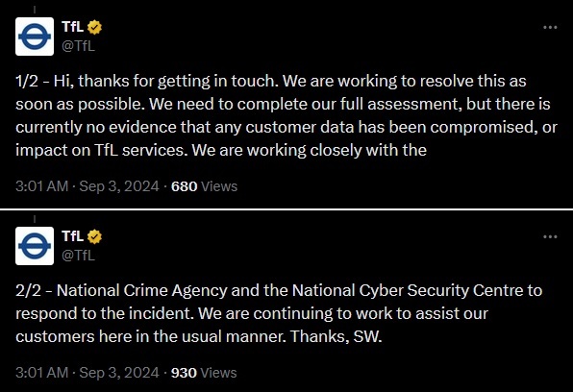This screenshot has height=392, width=573.
Task: Open timestamp 3:01 AM on first tweet
Action: pos(41,186)
